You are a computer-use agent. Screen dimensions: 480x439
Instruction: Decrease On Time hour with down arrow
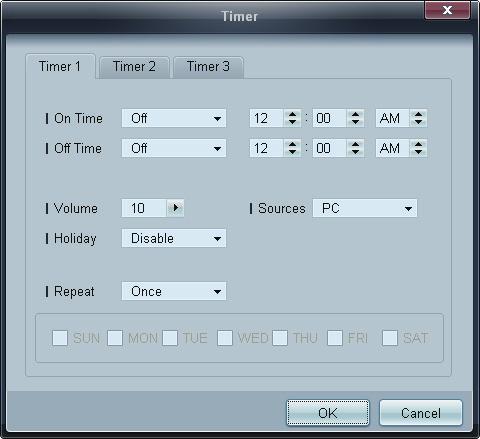292,122
